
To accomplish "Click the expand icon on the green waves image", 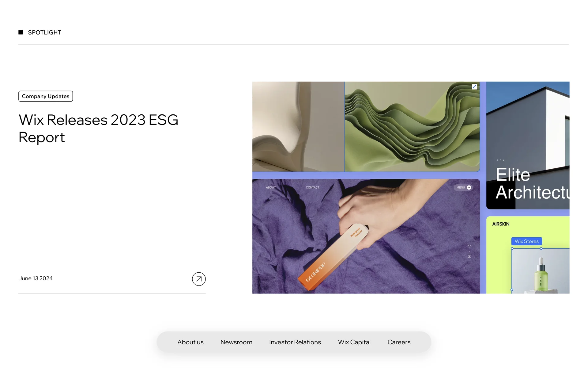I will pos(474,87).
